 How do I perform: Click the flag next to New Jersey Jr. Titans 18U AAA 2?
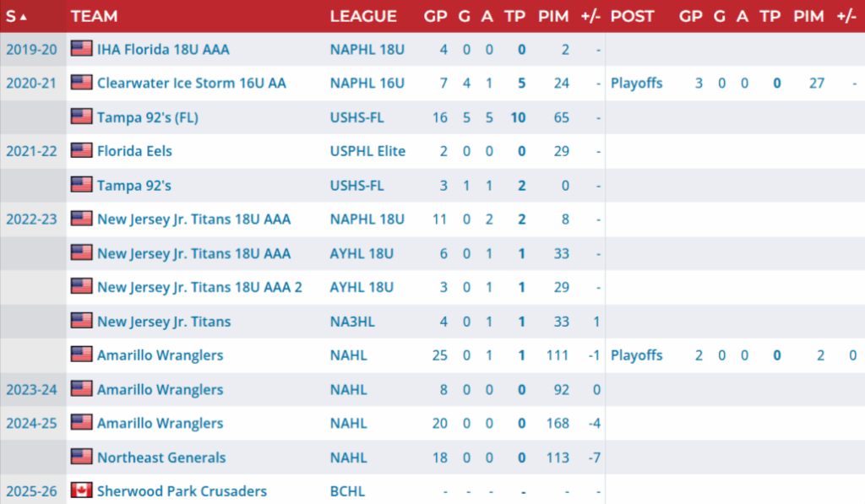tap(82, 287)
